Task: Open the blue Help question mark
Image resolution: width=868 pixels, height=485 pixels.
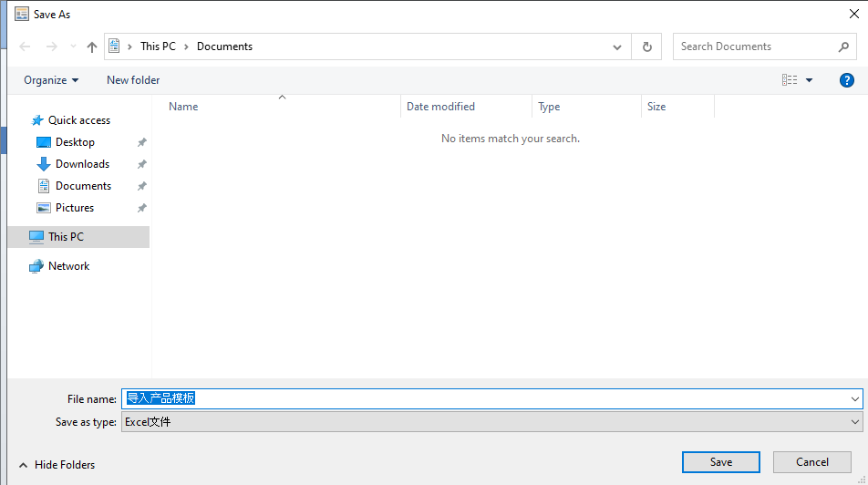Action: 846,80
